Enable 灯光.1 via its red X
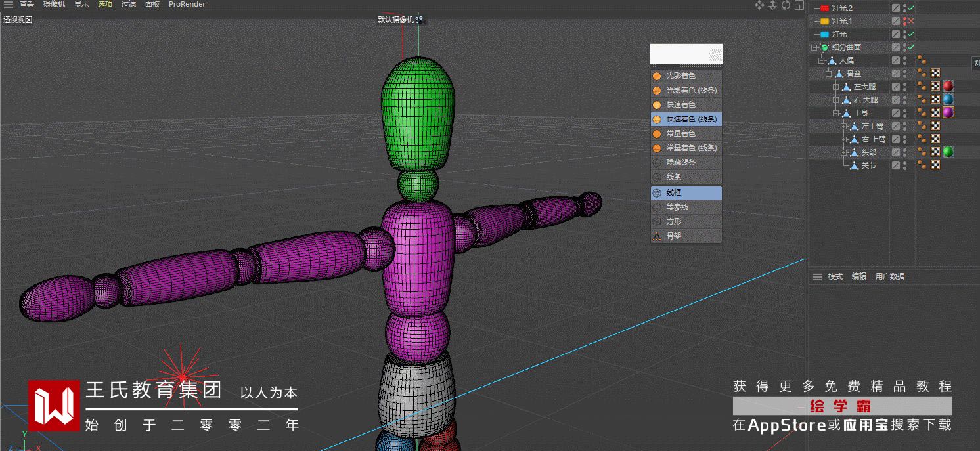This screenshot has width=980, height=451. click(x=911, y=21)
